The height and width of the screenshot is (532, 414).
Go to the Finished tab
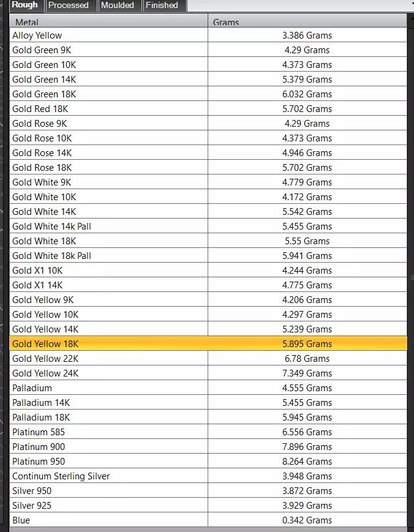[x=162, y=6]
